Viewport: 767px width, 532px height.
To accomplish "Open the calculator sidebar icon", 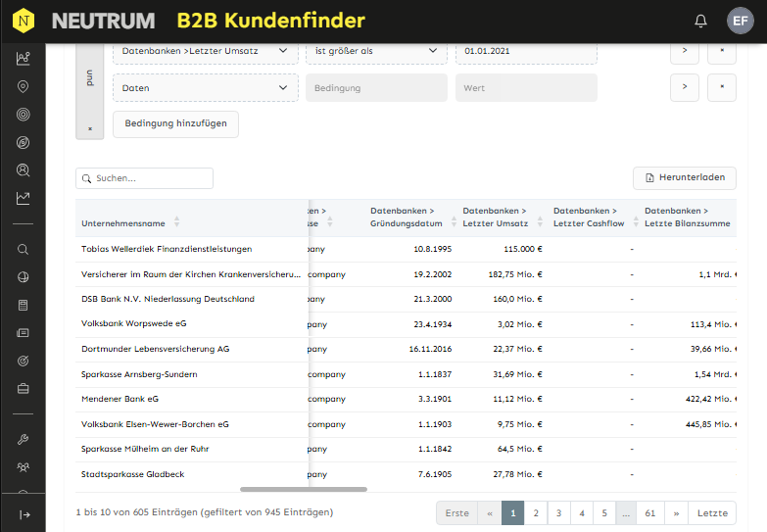I will [23, 306].
